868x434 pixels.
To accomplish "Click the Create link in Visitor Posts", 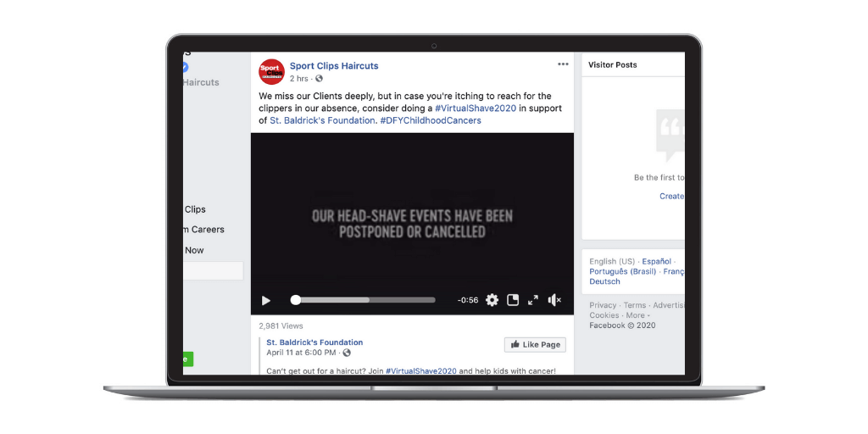I will click(671, 196).
